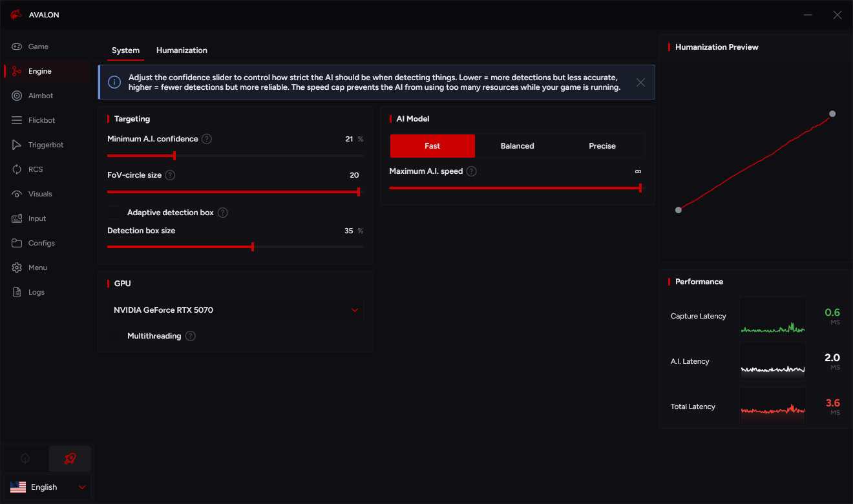Select the Balanced AI model
Viewport: 853px width, 504px height.
518,146
